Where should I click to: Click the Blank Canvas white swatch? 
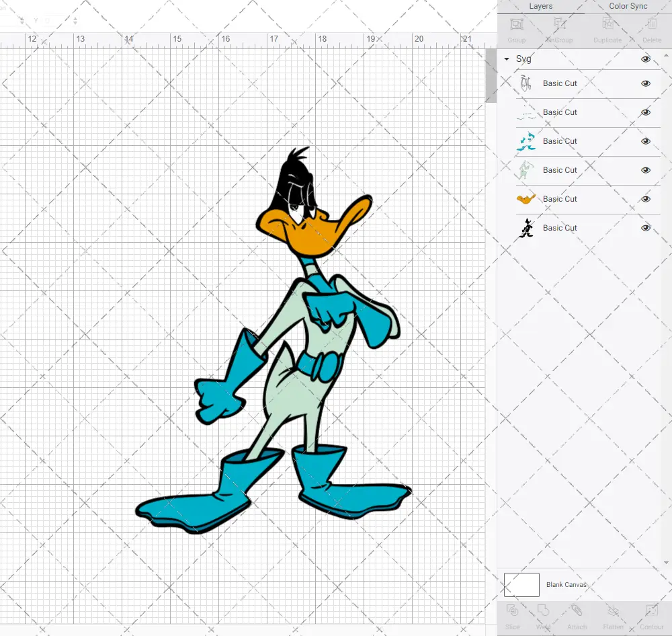click(x=521, y=584)
